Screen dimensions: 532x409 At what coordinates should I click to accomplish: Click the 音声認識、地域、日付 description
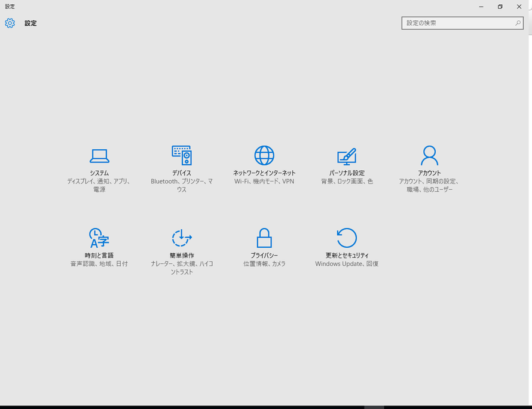(x=99, y=264)
